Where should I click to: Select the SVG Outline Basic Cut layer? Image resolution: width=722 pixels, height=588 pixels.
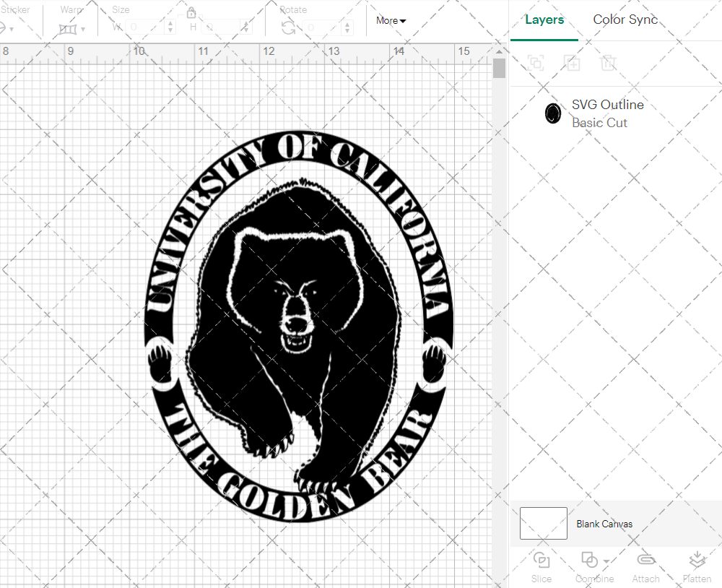click(x=608, y=113)
